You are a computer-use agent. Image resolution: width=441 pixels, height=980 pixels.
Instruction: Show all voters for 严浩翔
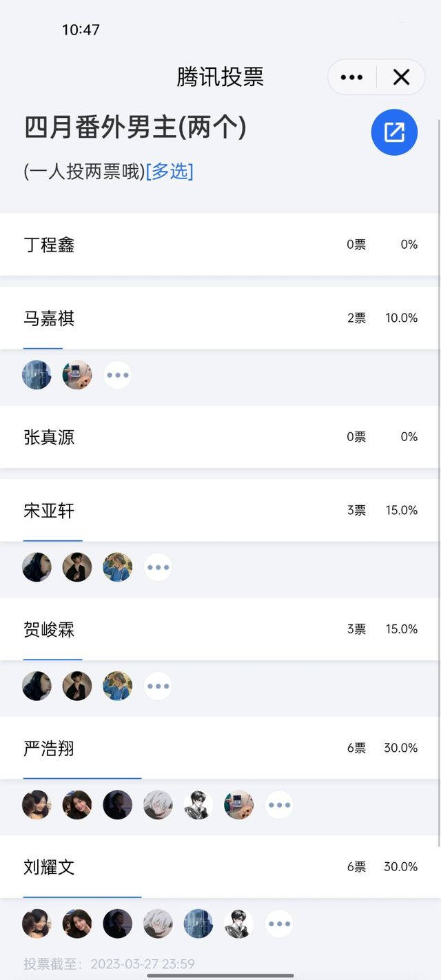tap(279, 805)
